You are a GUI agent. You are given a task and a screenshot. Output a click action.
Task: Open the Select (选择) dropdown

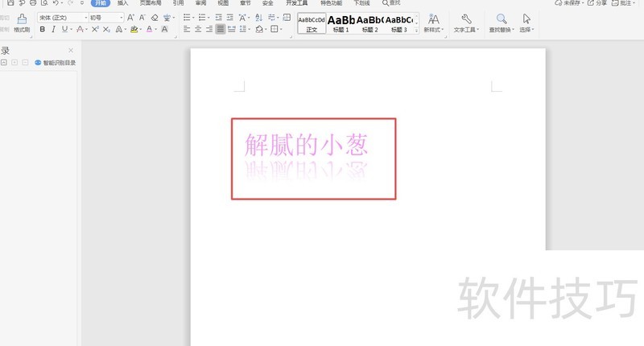pos(526,23)
